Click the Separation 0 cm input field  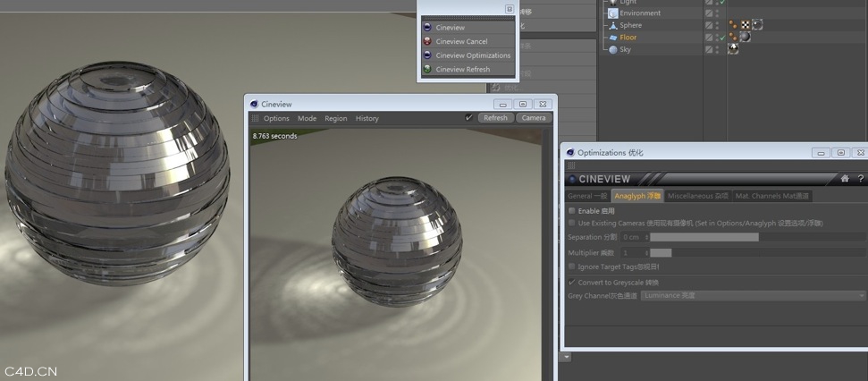[x=631, y=237]
